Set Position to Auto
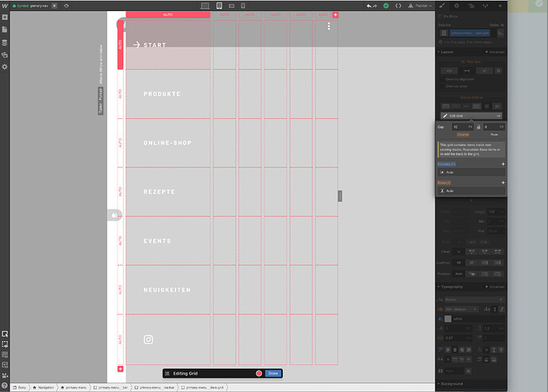The height and width of the screenshot is (392, 548). [459, 274]
